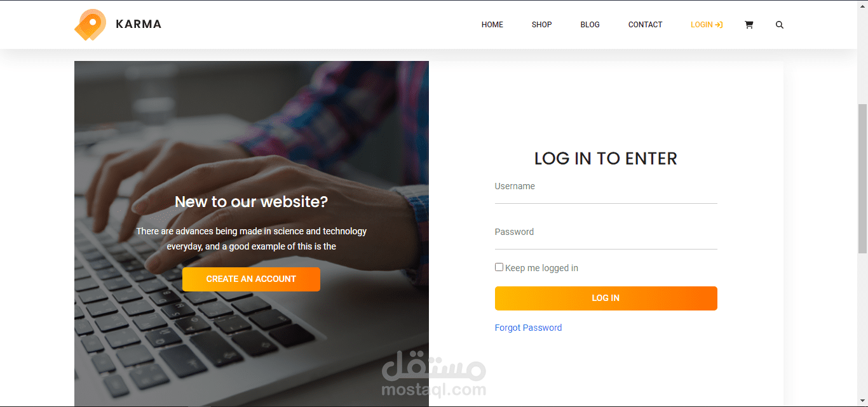The width and height of the screenshot is (868, 407).
Task: Open the BLOG menu item
Action: tap(590, 25)
